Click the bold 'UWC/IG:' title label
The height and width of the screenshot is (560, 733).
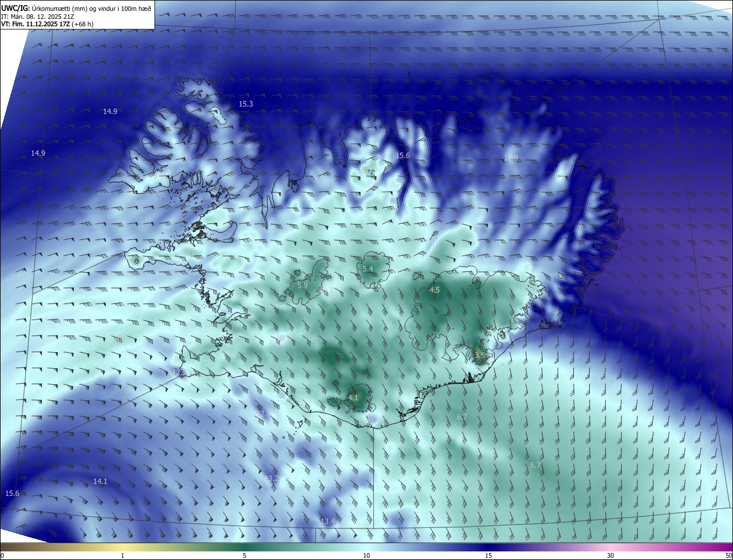pyautogui.click(x=15, y=8)
